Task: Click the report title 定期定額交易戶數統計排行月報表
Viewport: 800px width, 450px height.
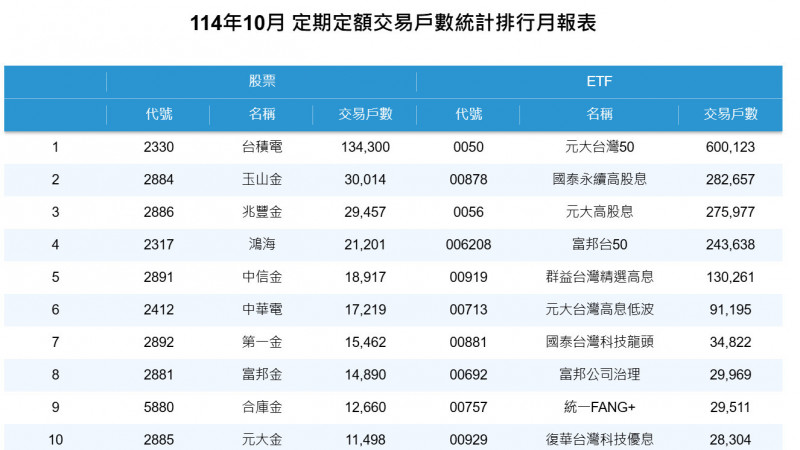Action: pos(444,23)
